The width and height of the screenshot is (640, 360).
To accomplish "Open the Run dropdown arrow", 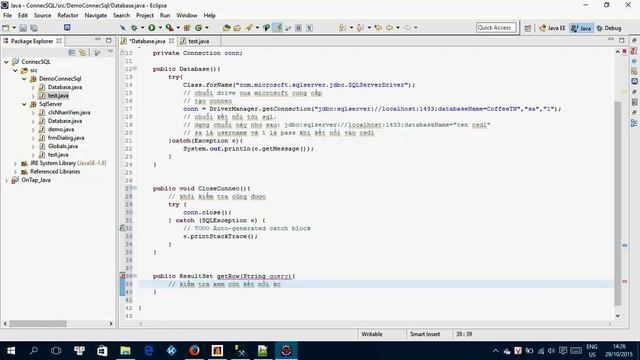I will click(160, 28).
